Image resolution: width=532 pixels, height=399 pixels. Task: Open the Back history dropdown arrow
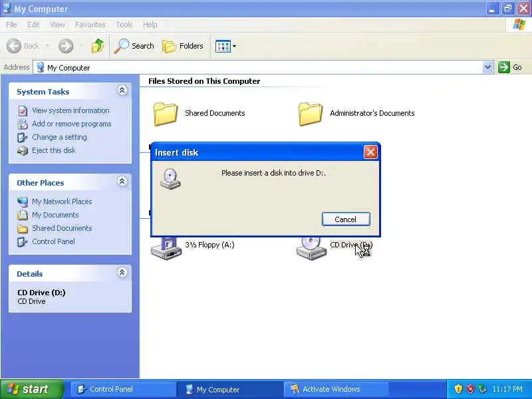click(x=47, y=46)
